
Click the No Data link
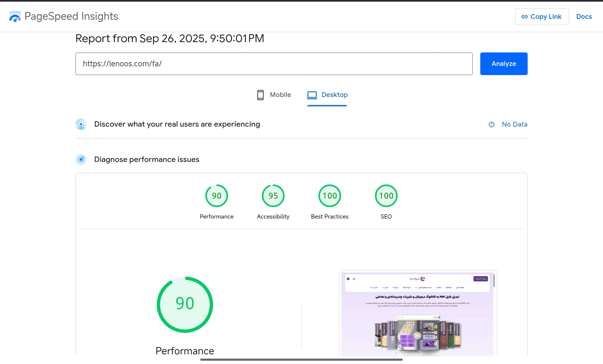[514, 124]
